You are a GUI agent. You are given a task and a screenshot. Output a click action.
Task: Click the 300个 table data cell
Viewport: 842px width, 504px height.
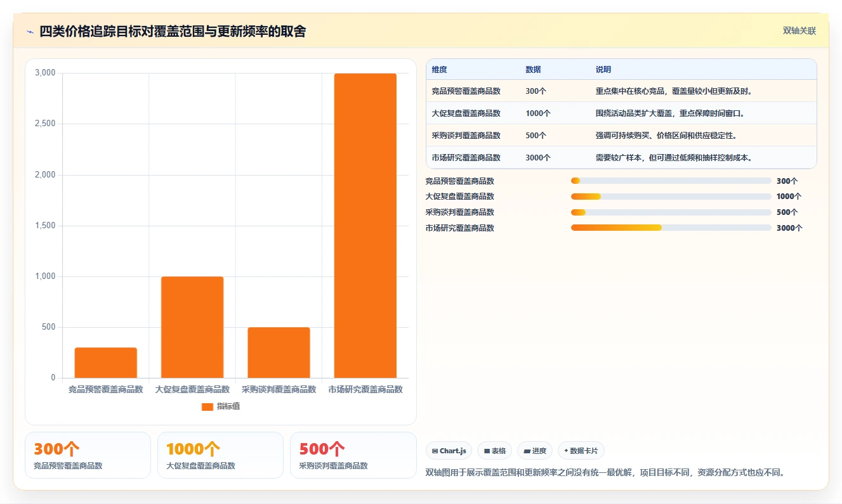click(536, 91)
